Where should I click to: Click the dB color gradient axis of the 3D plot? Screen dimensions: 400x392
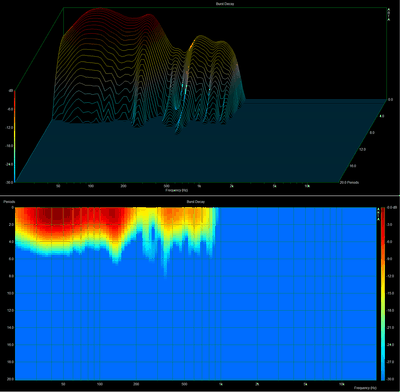coord(14,136)
